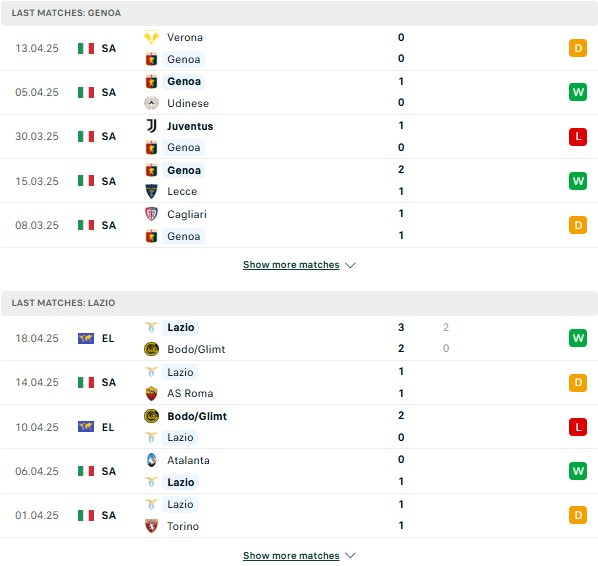Click the Udinese club crest icon
The image size is (598, 566).
(x=151, y=103)
